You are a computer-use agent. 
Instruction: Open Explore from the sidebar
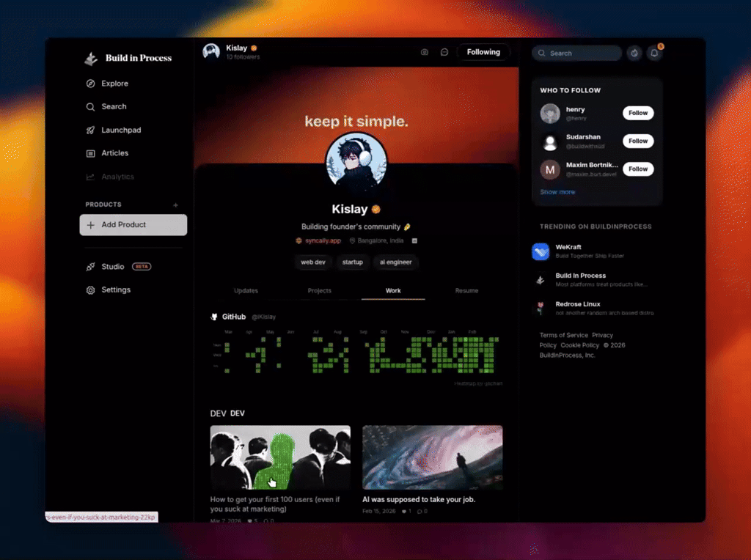point(107,84)
